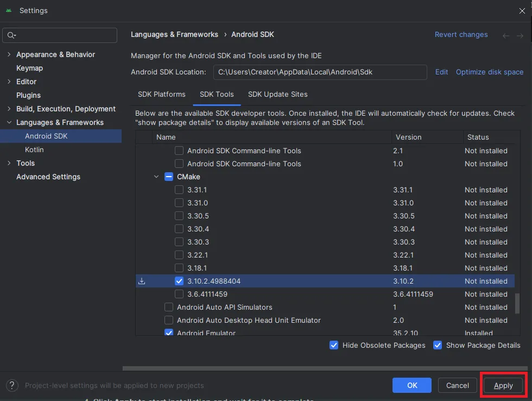The image size is (532, 401).
Task: Switch to SDK Platforms tab
Action: (x=162, y=95)
